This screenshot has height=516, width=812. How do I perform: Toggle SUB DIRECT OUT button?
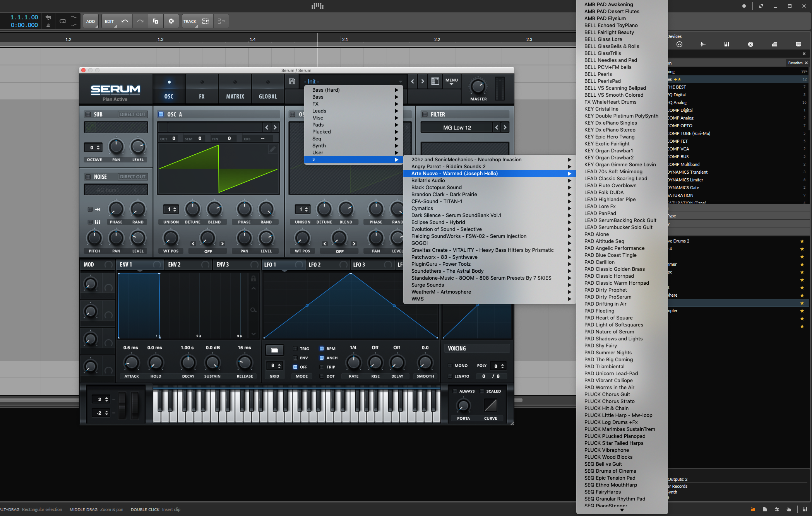[133, 114]
